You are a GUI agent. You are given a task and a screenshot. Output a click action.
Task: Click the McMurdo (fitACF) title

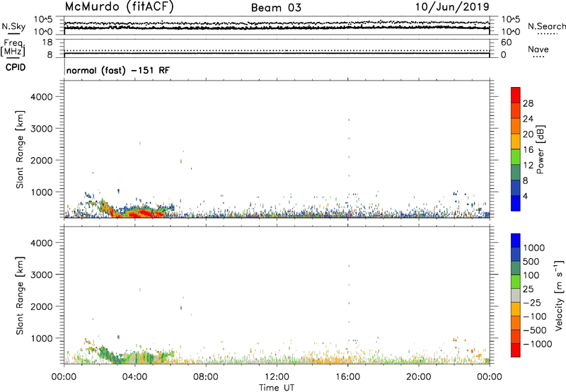click(x=119, y=7)
